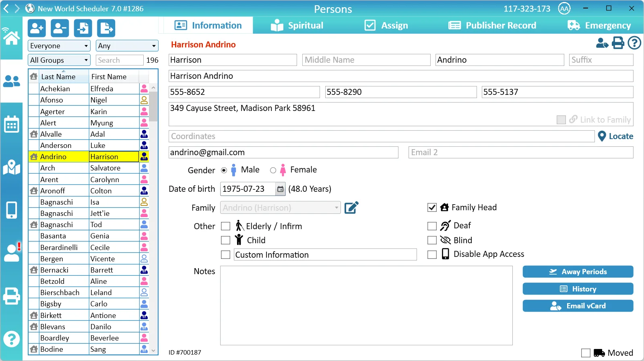Select the Female gender radio button
644x361 pixels.
pyautogui.click(x=273, y=170)
